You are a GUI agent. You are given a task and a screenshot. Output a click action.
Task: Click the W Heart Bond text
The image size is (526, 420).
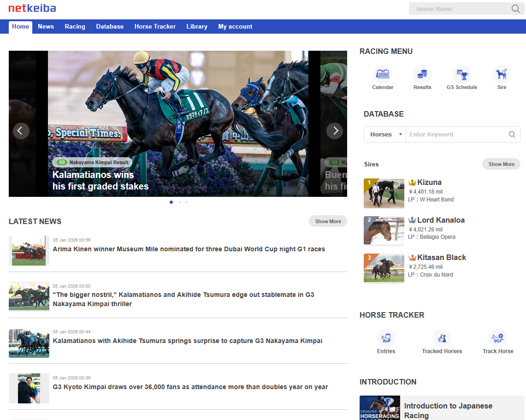coord(437,200)
